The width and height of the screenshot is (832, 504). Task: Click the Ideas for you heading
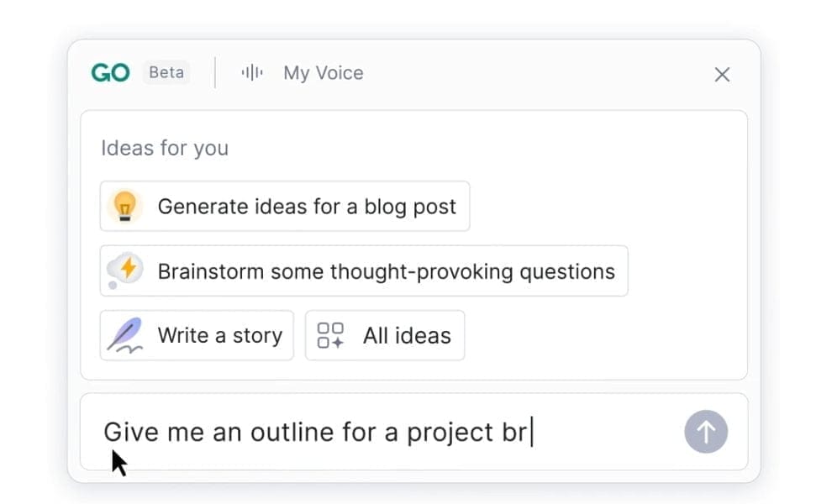[165, 148]
